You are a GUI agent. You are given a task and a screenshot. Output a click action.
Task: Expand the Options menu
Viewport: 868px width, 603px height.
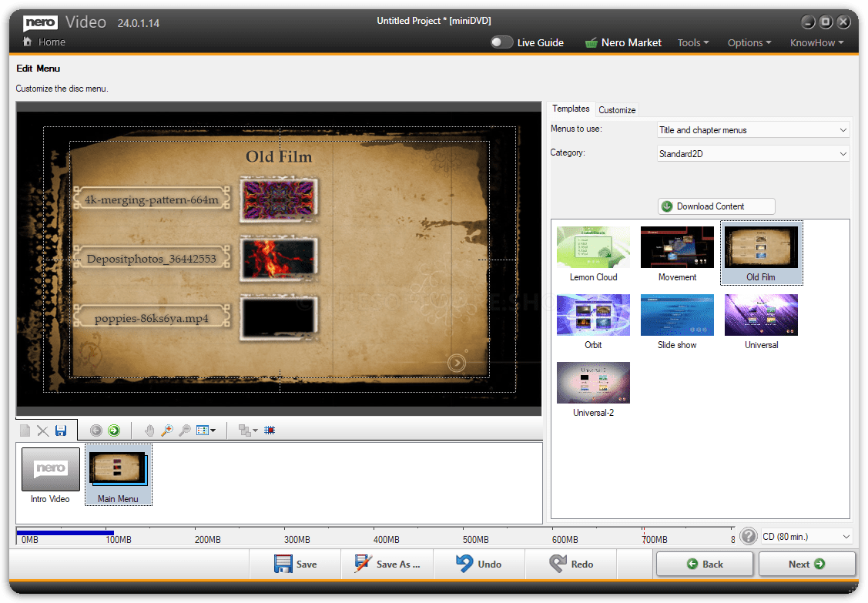[749, 42]
